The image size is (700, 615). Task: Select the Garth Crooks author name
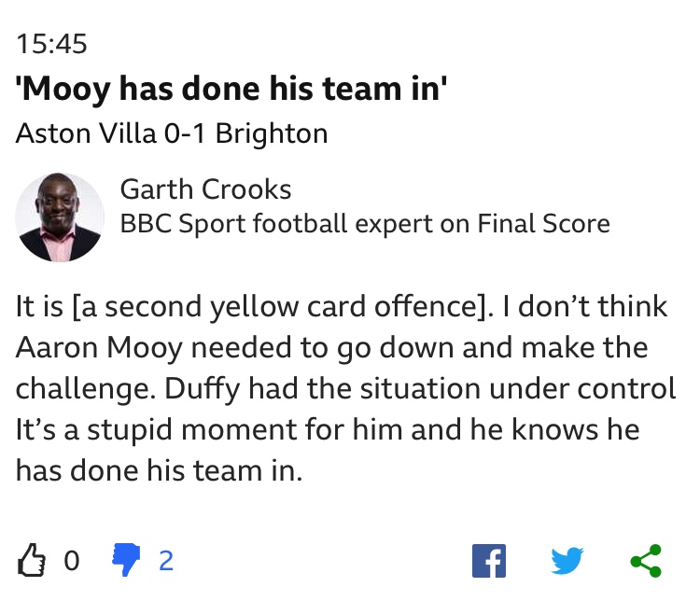(x=205, y=189)
